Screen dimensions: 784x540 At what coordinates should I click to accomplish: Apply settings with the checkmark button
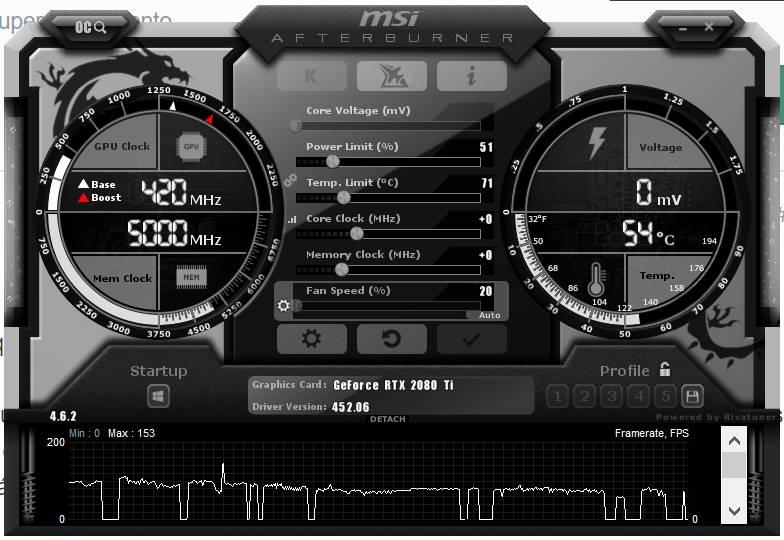(x=472, y=339)
